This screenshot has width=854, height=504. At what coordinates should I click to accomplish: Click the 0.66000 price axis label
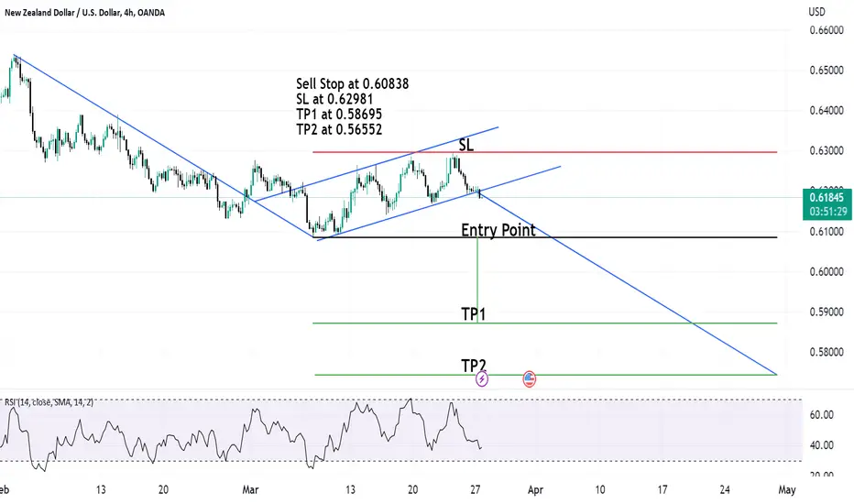(x=827, y=30)
